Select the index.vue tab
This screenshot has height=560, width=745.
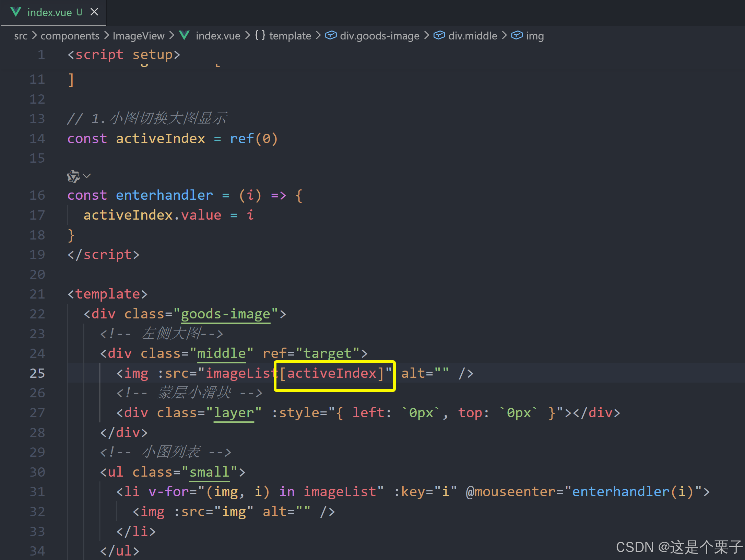pyautogui.click(x=50, y=13)
